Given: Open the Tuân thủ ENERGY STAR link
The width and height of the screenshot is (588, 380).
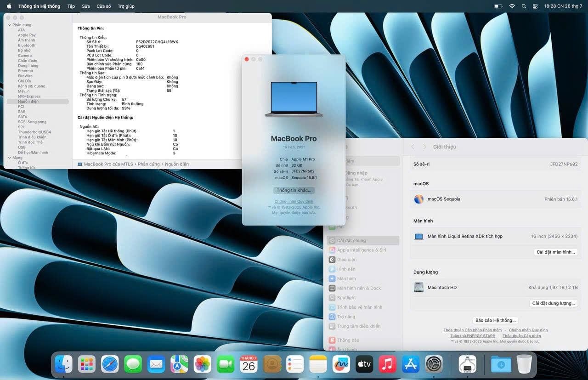Looking at the screenshot, I should pyautogui.click(x=473, y=336).
